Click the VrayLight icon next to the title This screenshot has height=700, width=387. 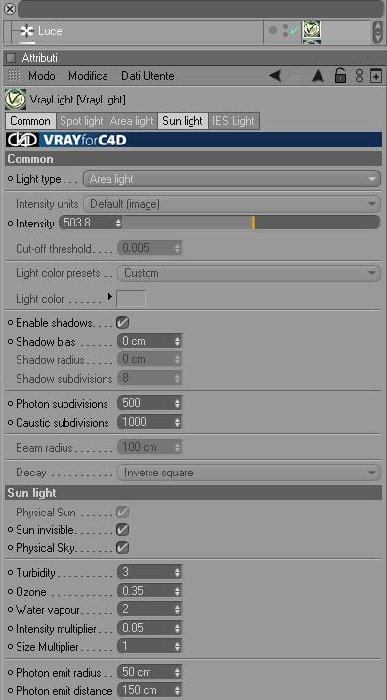click(15, 99)
